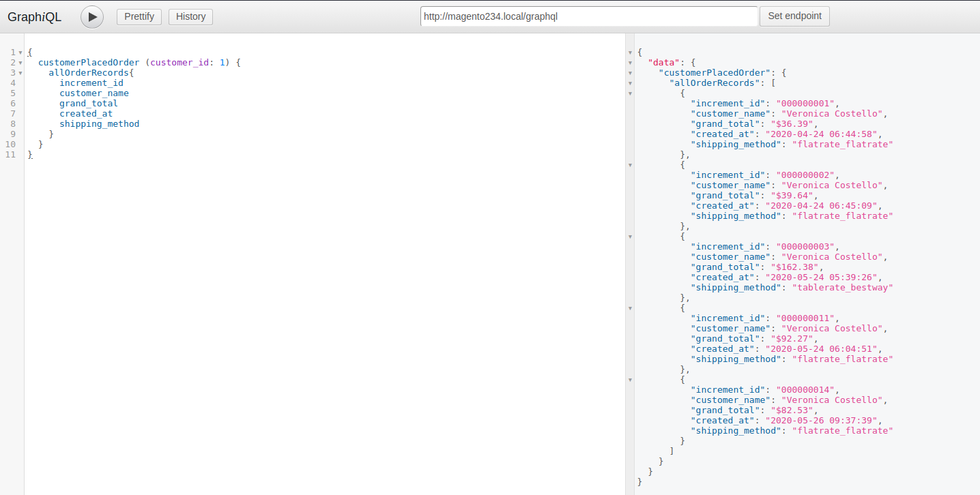
Task: Execute the query with the play button
Action: click(x=91, y=16)
